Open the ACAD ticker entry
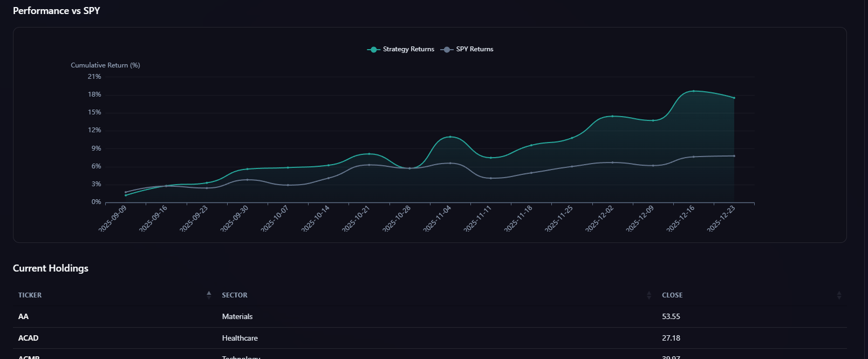 pyautogui.click(x=28, y=338)
